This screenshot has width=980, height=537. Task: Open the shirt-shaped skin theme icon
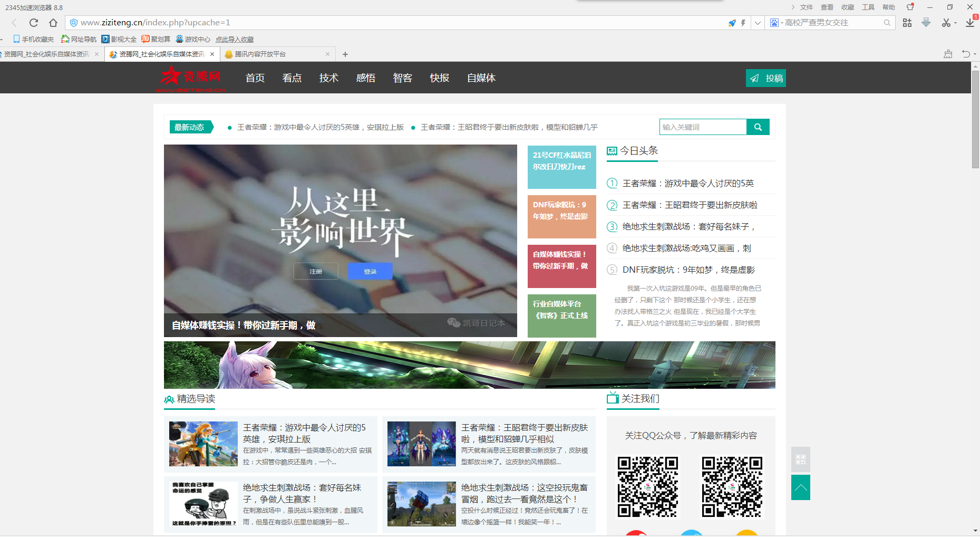pos(910,7)
